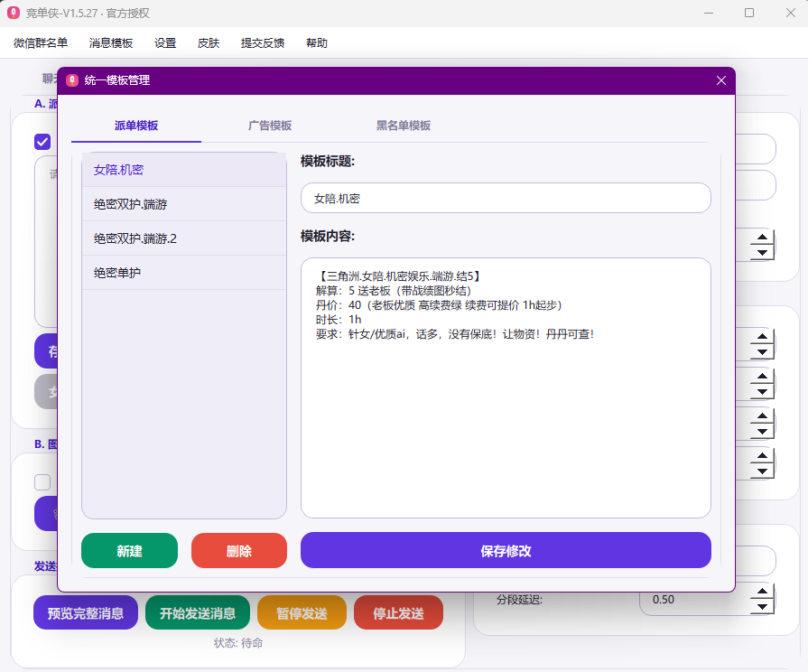
Task: Toggle the unchecked checkbox in section B
Action: click(42, 482)
